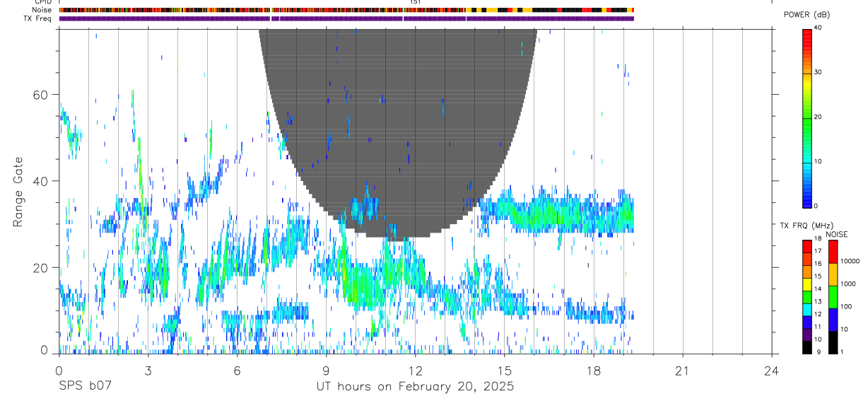
Task: Click the 'TX FRQ (MHz)' legend title
Action: point(807,226)
